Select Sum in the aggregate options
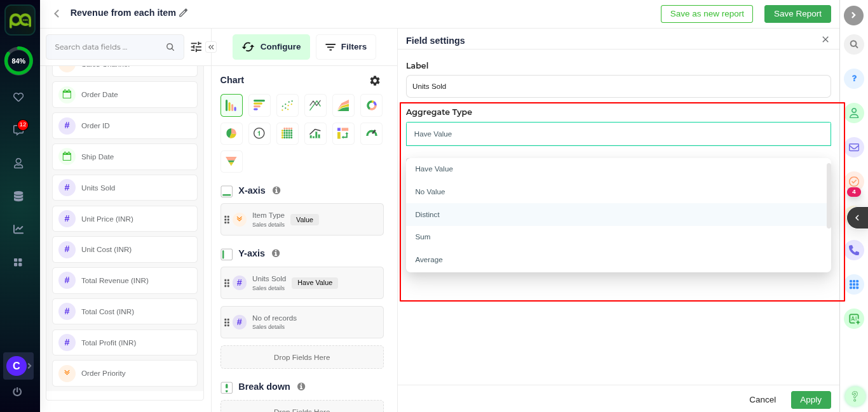The image size is (868, 412). pyautogui.click(x=423, y=237)
